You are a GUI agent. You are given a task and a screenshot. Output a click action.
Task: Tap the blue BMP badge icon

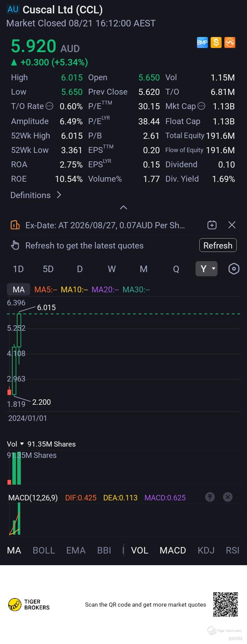click(202, 42)
